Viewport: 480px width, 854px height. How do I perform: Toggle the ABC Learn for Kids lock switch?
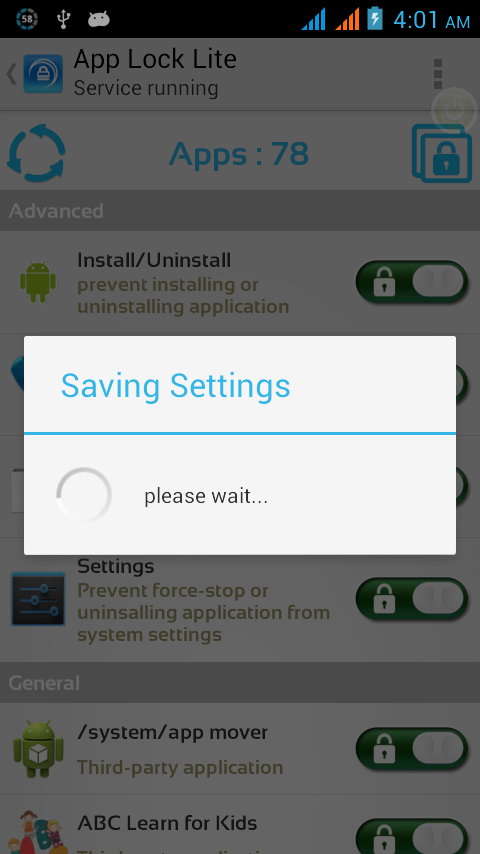pos(412,837)
